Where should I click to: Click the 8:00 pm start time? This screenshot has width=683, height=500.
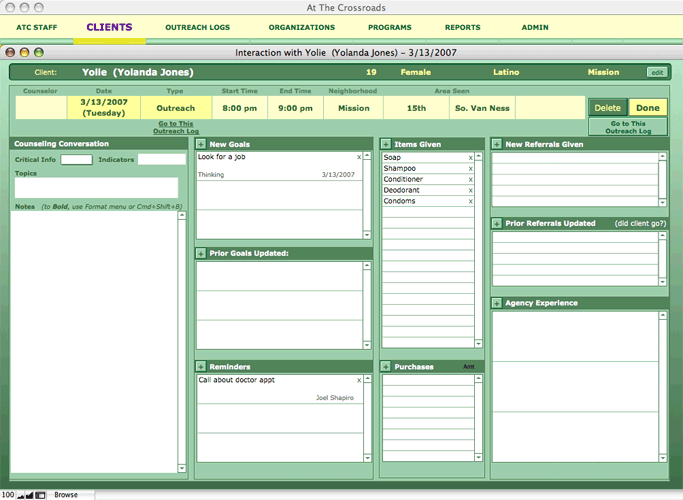click(x=240, y=108)
